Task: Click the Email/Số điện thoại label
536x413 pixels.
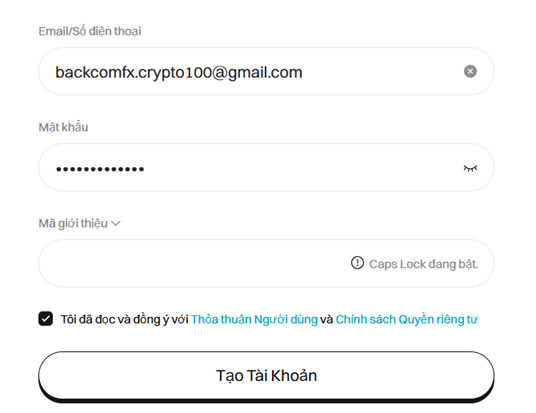Action: pyautogui.click(x=90, y=31)
